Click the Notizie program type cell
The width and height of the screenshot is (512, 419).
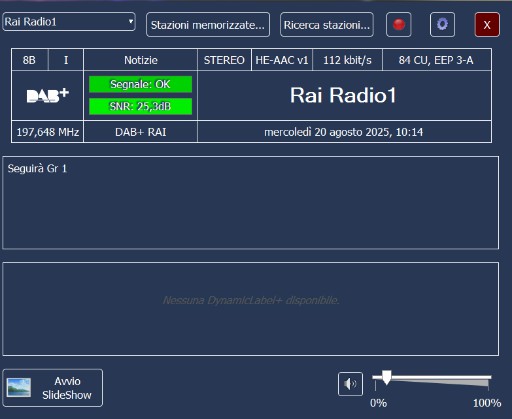point(141,60)
